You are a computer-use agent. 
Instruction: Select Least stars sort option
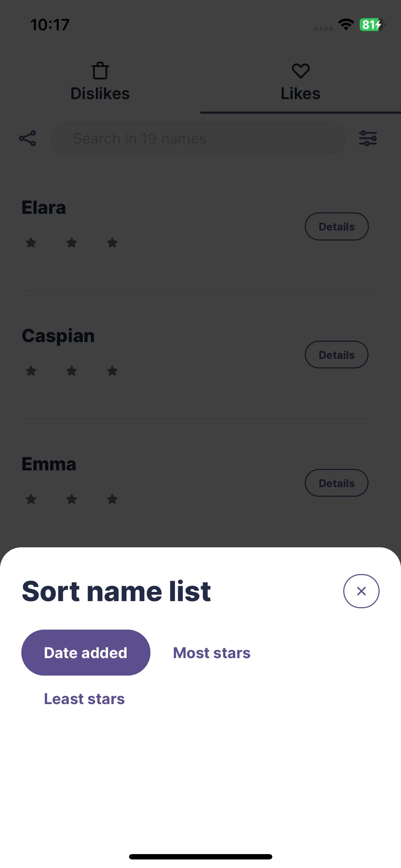pyautogui.click(x=84, y=699)
